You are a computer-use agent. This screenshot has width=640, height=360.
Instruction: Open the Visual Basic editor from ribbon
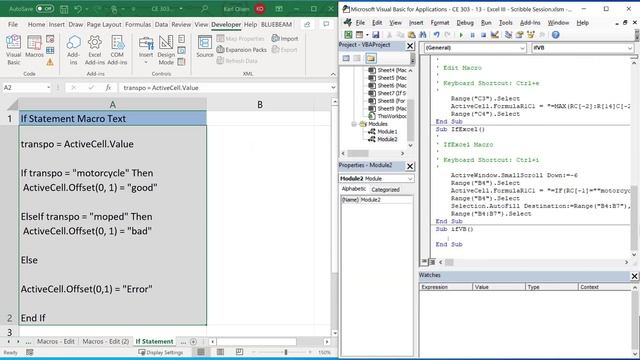point(13,50)
